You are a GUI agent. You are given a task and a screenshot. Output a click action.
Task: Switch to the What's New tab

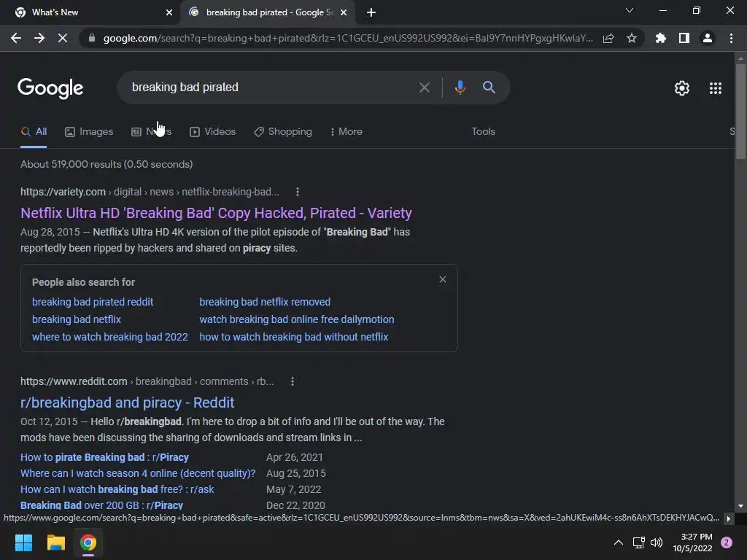(x=90, y=12)
